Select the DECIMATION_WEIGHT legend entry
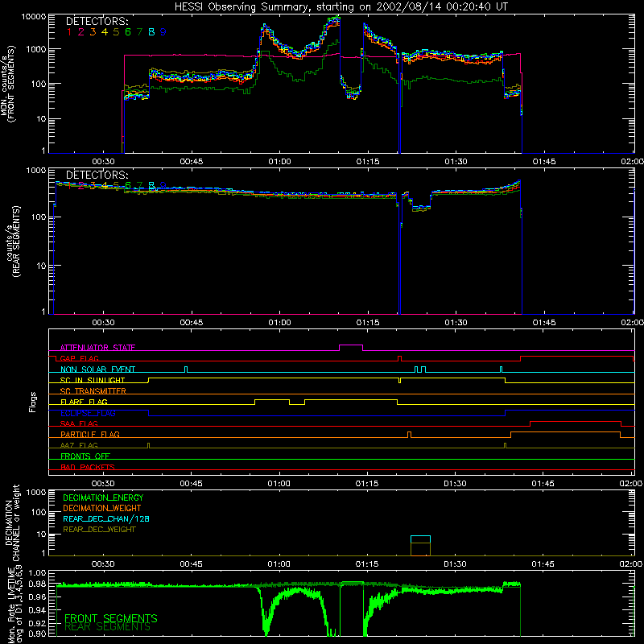Viewport: 644px width, 644px height. [x=102, y=509]
